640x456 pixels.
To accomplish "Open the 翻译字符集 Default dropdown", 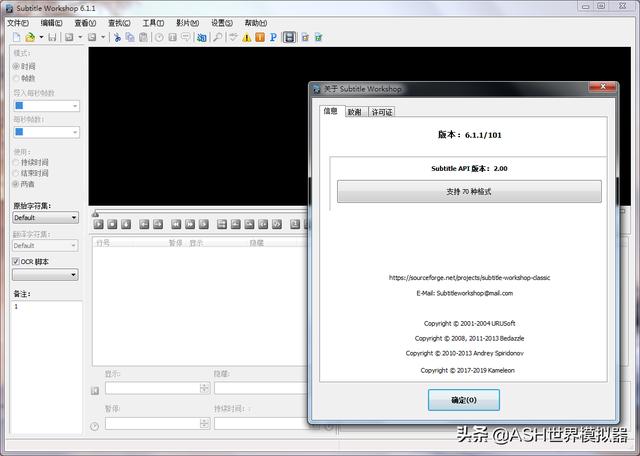I will [45, 245].
